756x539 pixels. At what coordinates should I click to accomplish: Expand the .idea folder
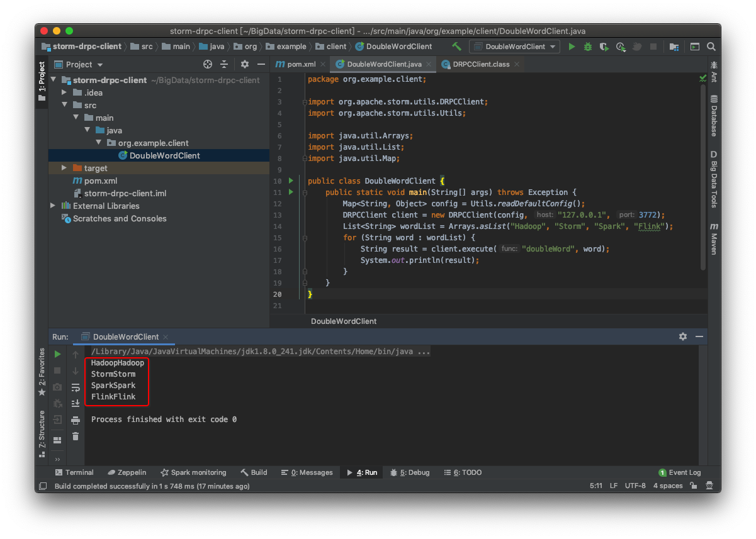click(64, 92)
